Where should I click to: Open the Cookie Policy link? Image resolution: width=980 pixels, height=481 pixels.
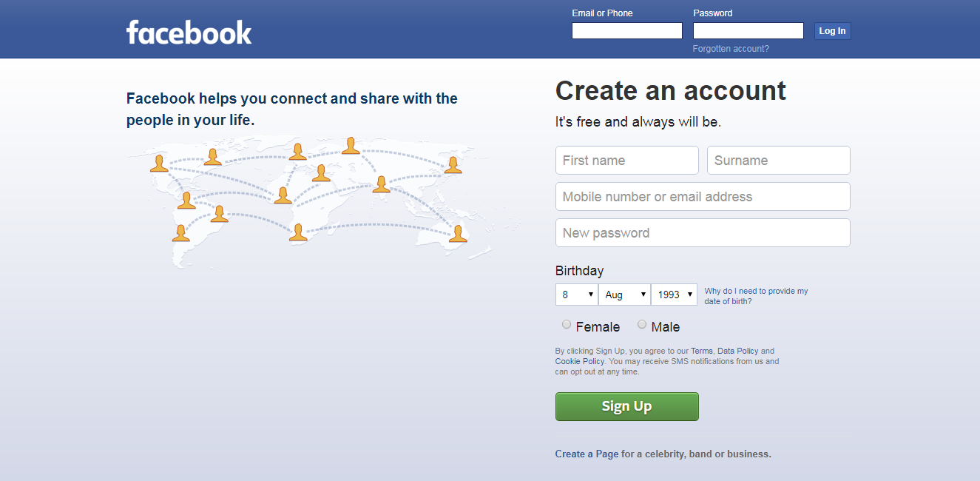coord(580,361)
